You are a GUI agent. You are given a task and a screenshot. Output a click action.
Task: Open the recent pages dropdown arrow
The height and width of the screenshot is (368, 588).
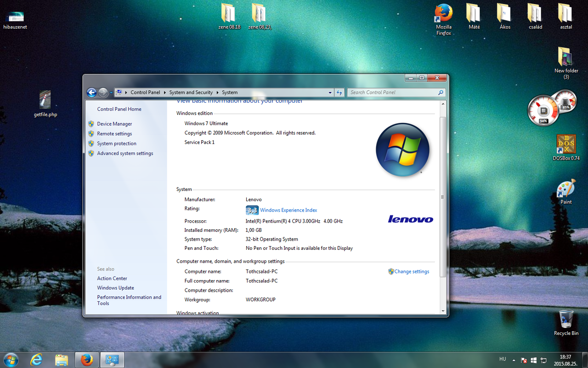pos(111,92)
